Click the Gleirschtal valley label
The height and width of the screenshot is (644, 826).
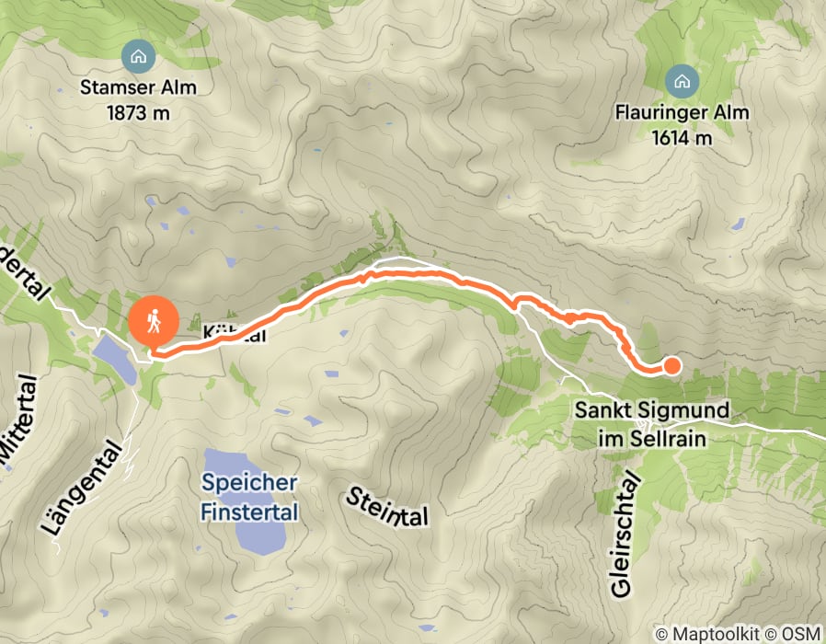pyautogui.click(x=627, y=535)
